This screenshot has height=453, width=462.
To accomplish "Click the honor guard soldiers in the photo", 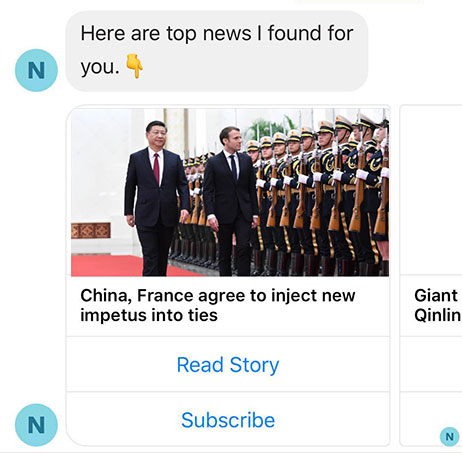I will (322, 193).
